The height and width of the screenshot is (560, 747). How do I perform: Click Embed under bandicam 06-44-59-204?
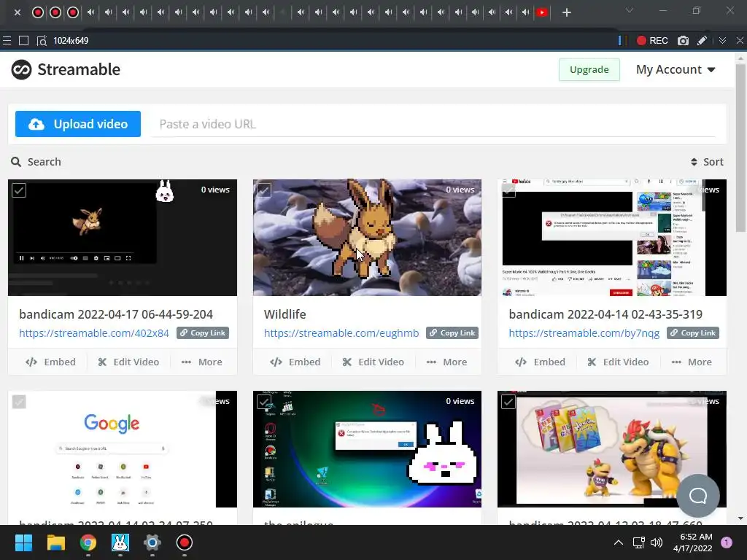(x=50, y=362)
